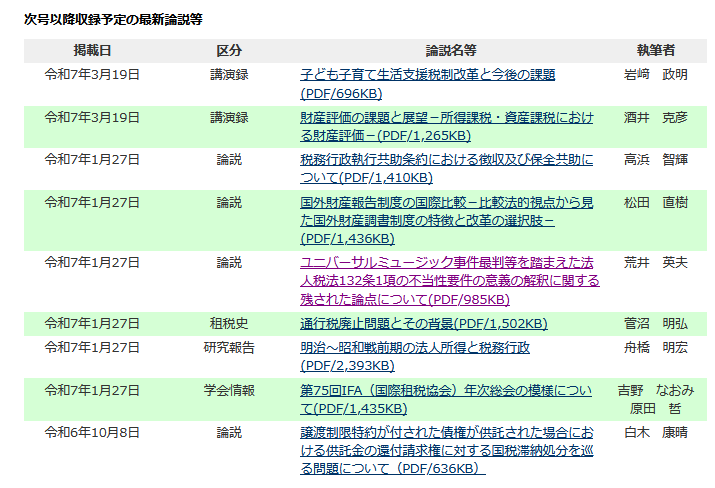
Task: Open 税務行政執行共助条約 paper link
Action: point(446,169)
